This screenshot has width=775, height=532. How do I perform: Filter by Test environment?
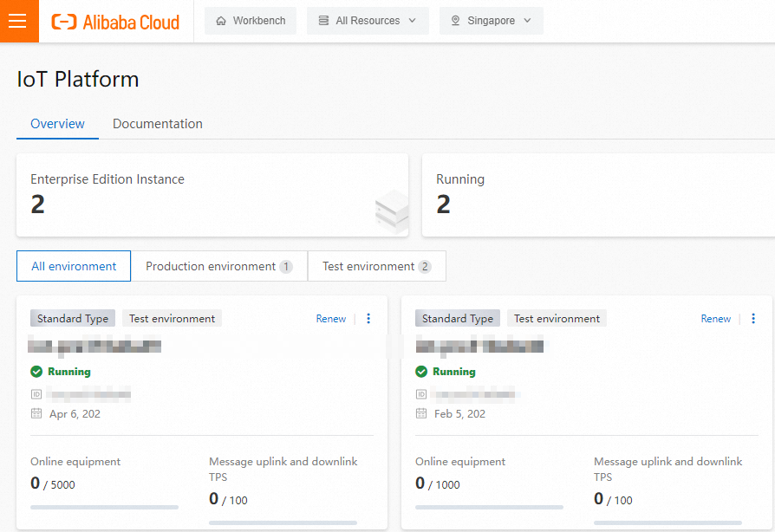coord(376,266)
